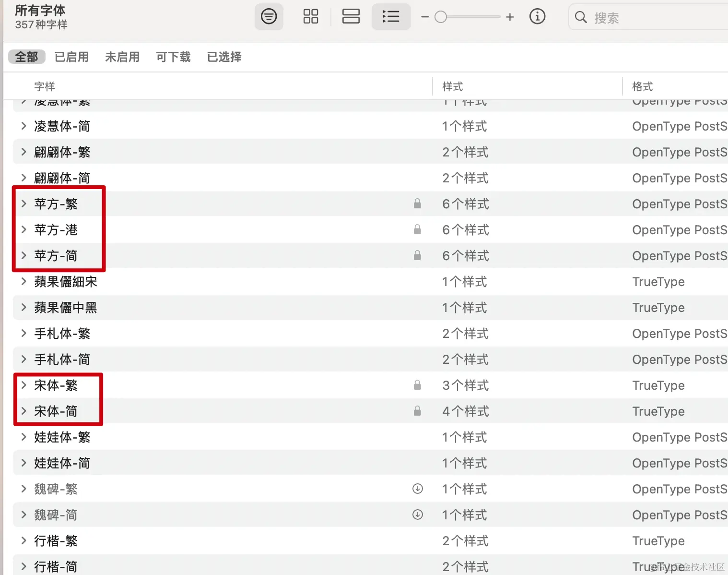
Task: Click 4个样式 in the 宋体-简 row
Action: [x=466, y=411]
